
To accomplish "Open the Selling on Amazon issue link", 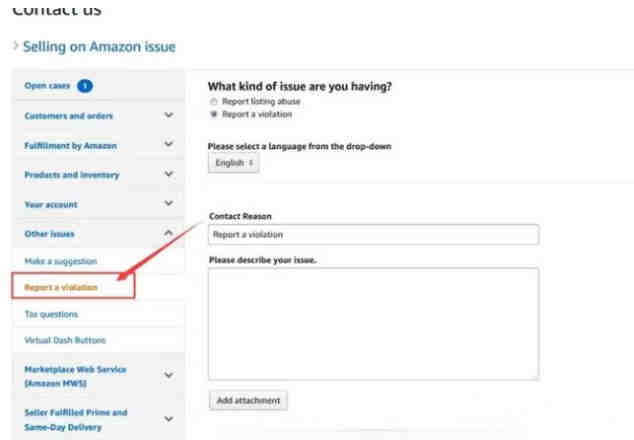I will (99, 47).
